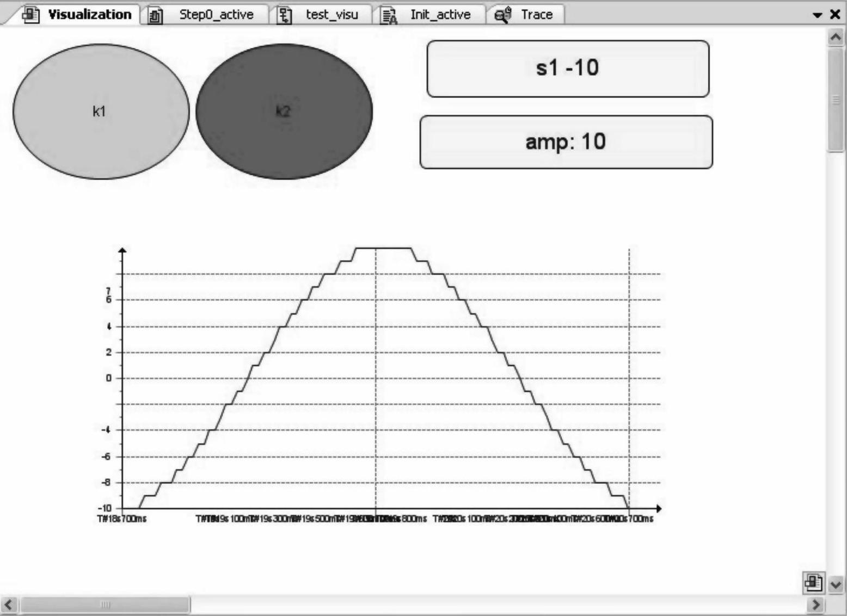Click the test_visu tab icon
Image resolution: width=847 pixels, height=616 pixels.
tap(285, 15)
